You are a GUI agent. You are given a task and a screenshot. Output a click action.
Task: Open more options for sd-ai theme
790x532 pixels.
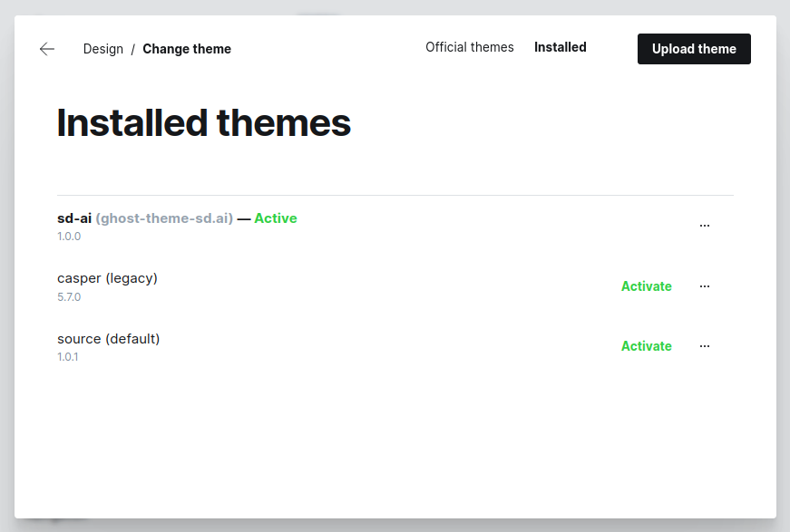coord(705,226)
